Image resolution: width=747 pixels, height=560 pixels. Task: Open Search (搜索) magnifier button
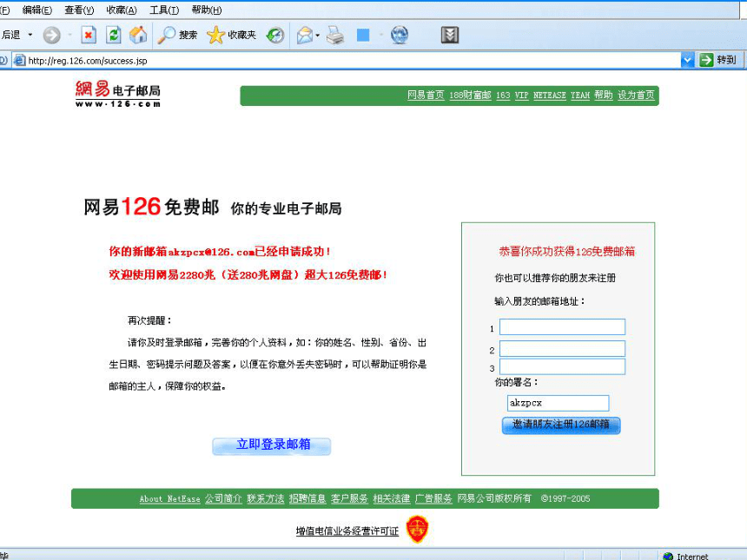[177, 35]
